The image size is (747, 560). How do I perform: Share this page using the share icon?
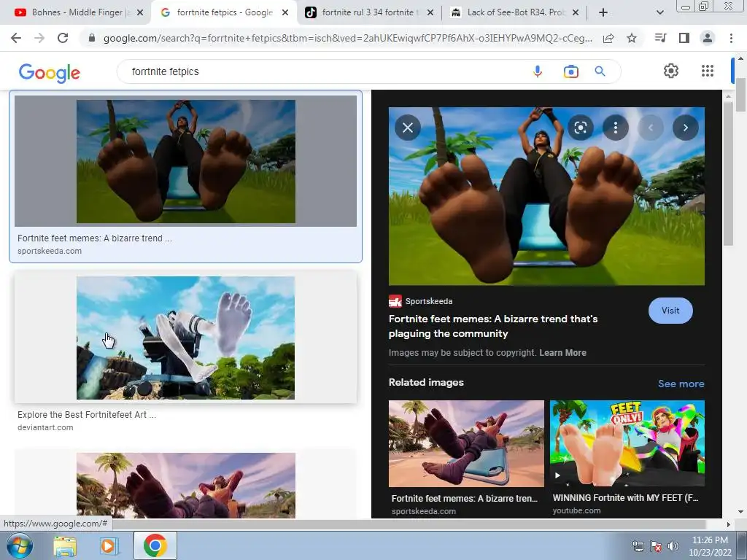point(608,38)
